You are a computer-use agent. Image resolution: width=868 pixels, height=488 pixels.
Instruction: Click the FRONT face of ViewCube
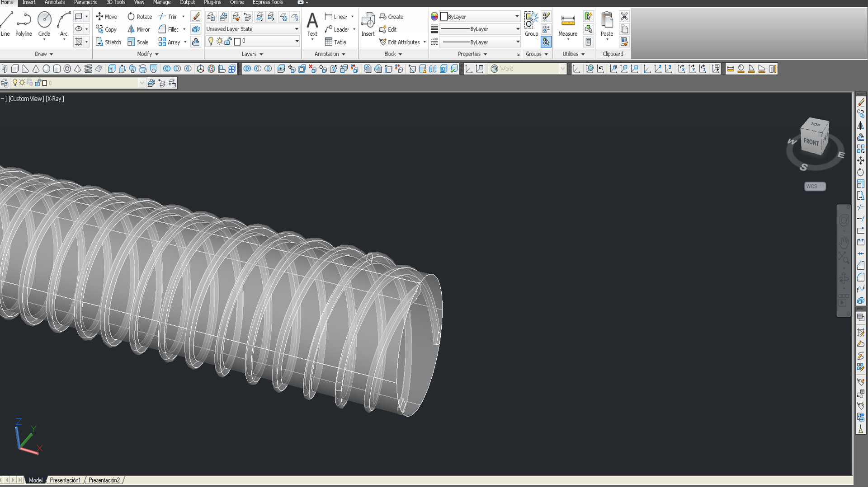click(x=811, y=141)
